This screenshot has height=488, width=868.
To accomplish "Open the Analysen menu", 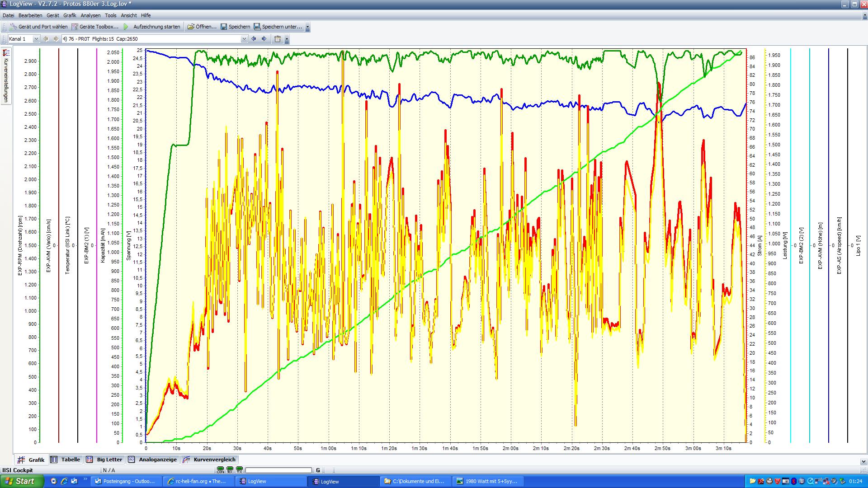I will pos(90,15).
